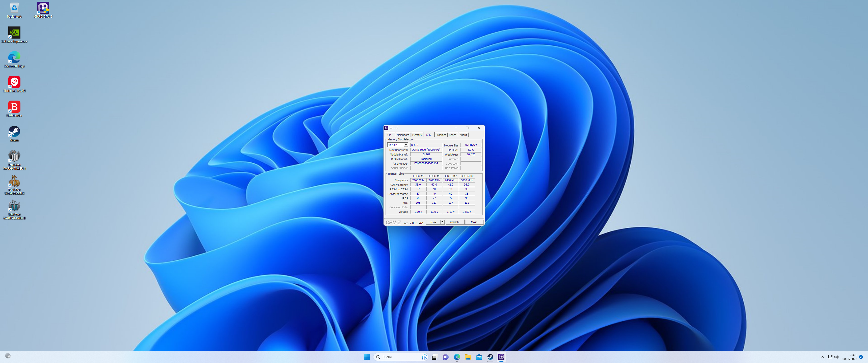
Task: Open the Steam desktop shortcut
Action: coord(14,132)
